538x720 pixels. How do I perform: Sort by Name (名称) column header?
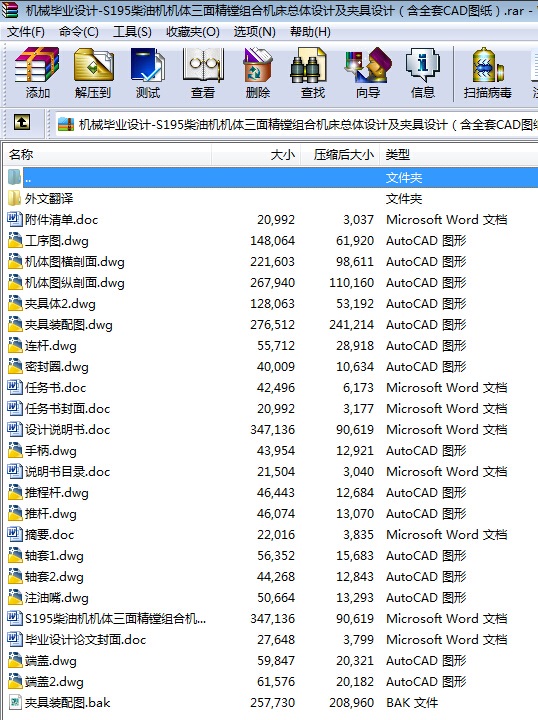tap(107, 154)
